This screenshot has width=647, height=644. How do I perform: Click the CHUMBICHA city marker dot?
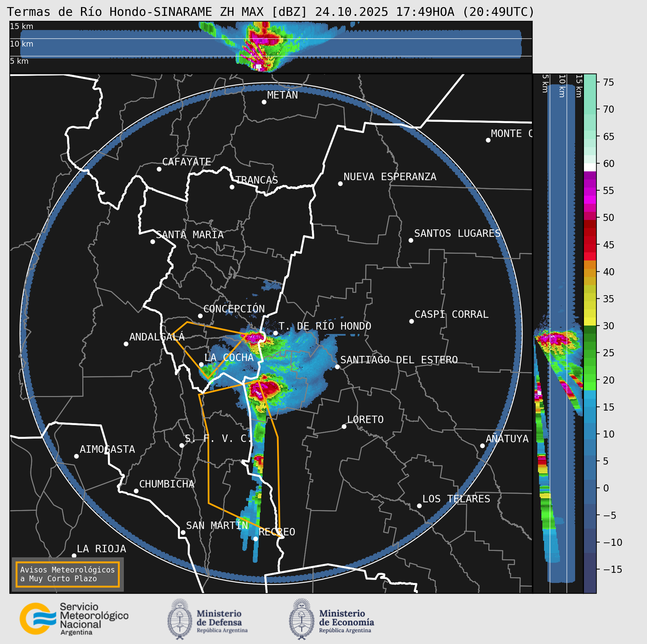click(136, 491)
